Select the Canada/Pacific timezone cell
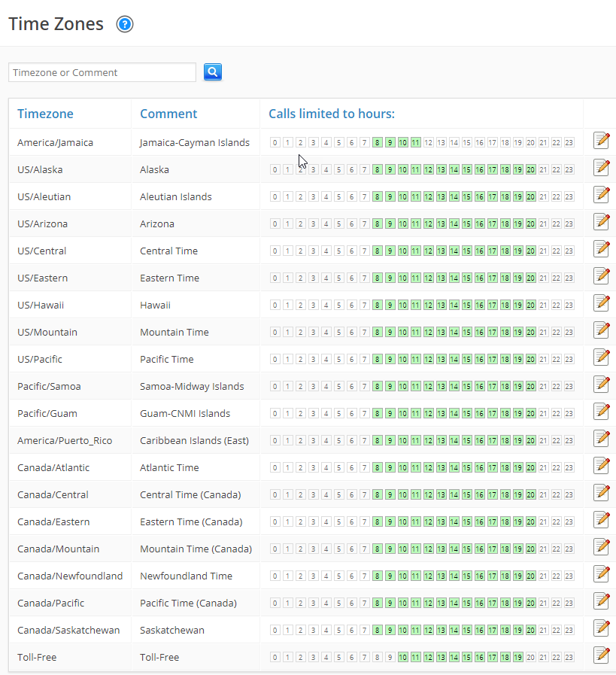This screenshot has height=675, width=616. coord(50,604)
